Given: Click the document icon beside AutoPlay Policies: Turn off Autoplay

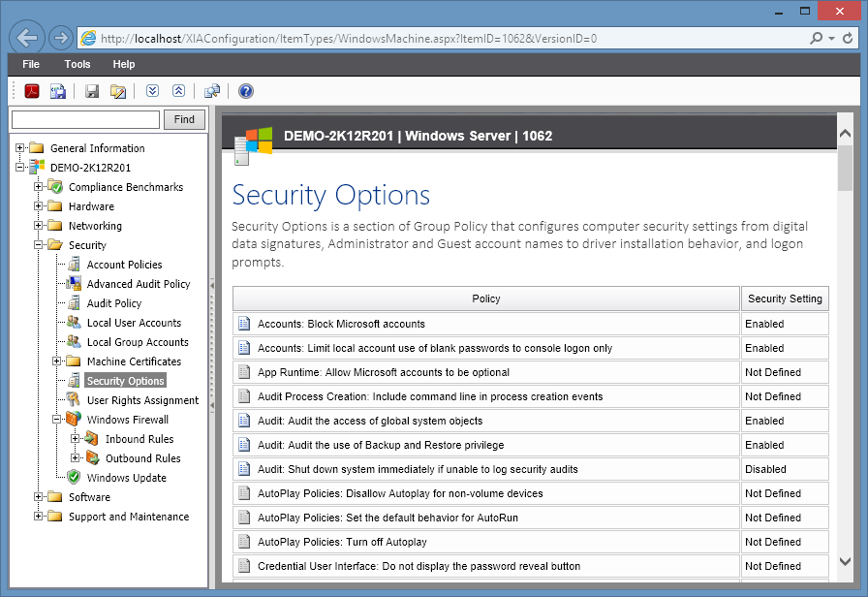Looking at the screenshot, I should point(243,542).
